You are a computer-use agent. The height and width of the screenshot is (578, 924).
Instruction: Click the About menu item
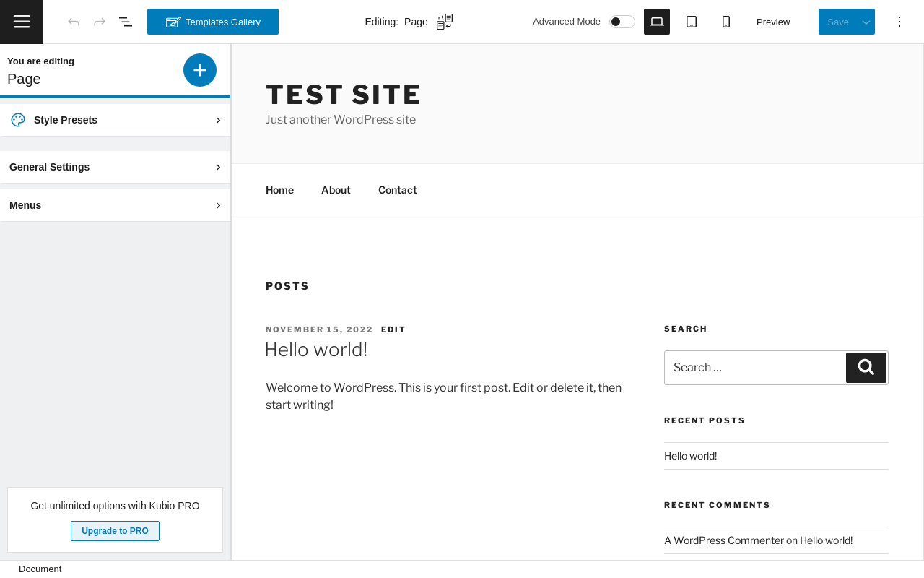[336, 190]
